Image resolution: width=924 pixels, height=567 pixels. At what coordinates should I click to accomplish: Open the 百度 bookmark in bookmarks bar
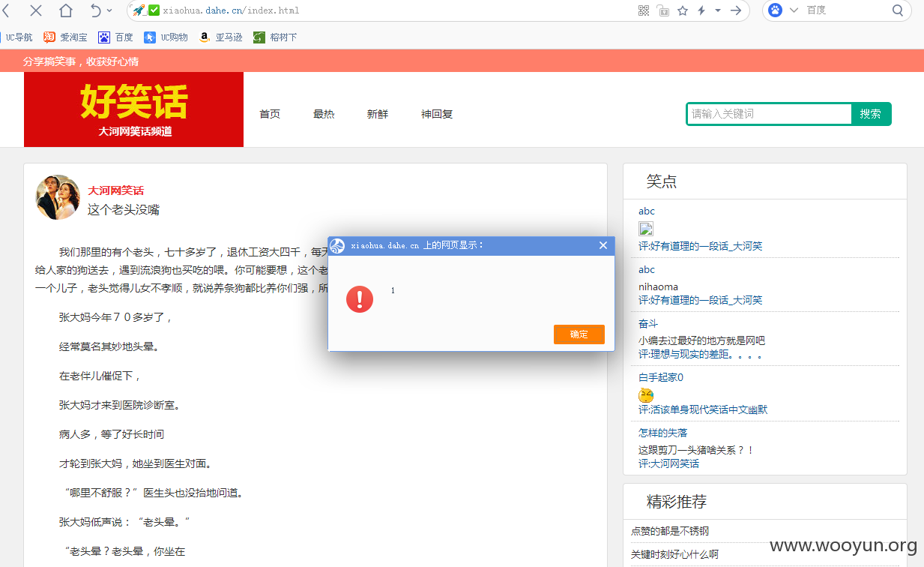coord(115,37)
